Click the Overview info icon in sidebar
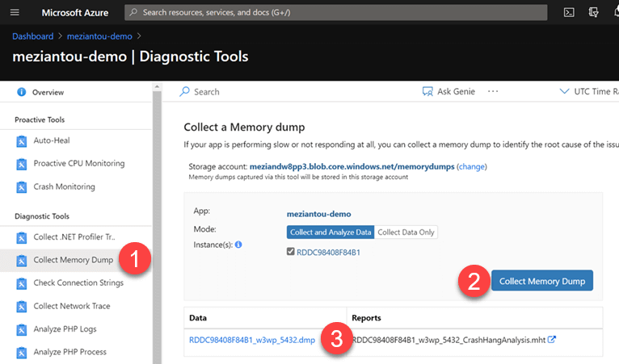 [x=21, y=92]
